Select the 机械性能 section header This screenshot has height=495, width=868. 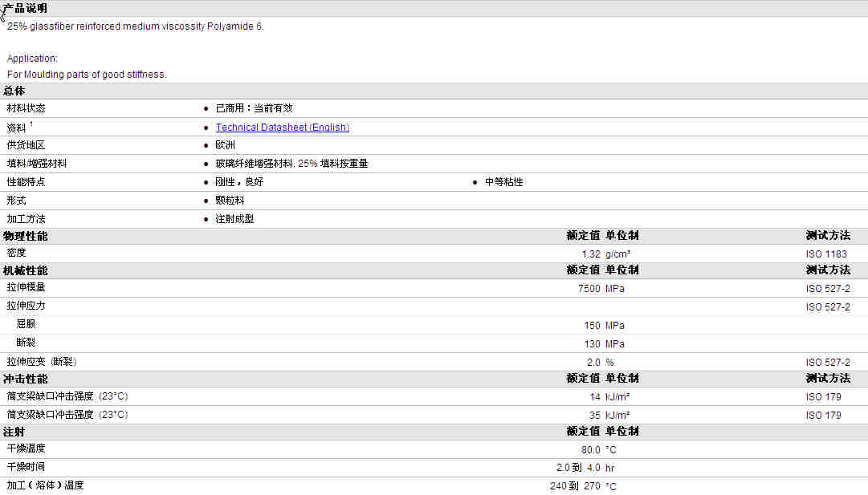(x=26, y=270)
